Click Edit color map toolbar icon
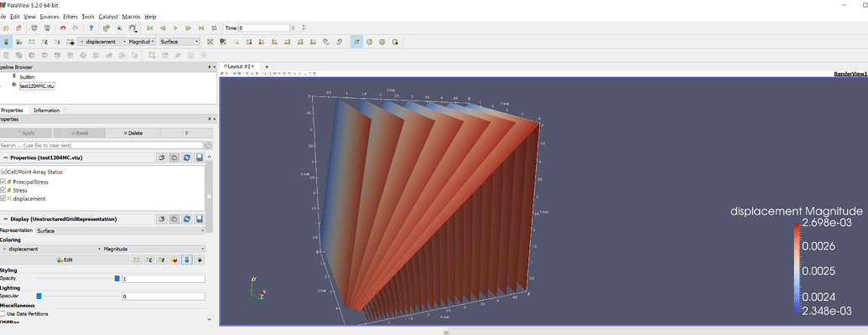 tap(18, 42)
